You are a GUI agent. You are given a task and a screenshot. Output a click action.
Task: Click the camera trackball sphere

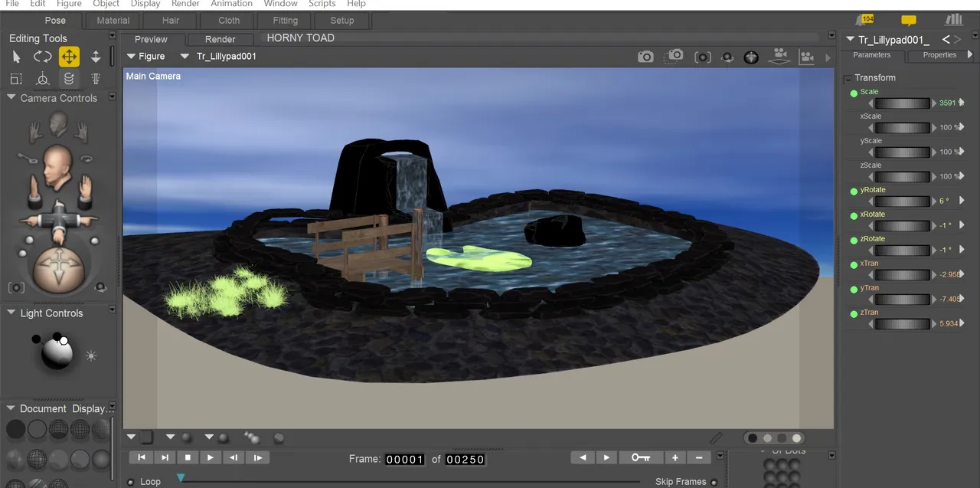coord(59,269)
